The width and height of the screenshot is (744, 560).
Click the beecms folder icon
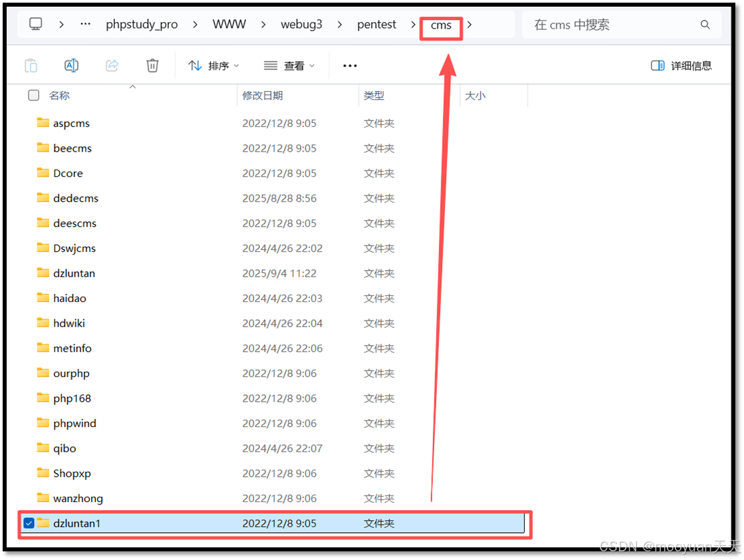click(43, 148)
